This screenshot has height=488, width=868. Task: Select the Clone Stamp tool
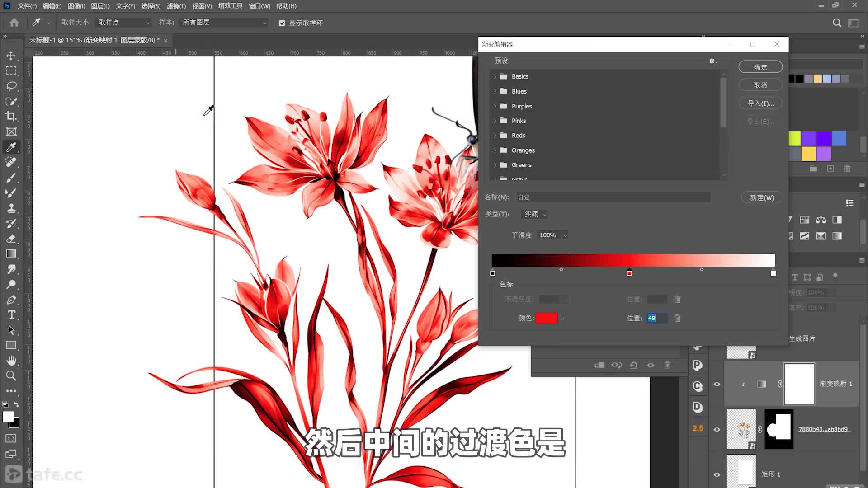pos(11,208)
